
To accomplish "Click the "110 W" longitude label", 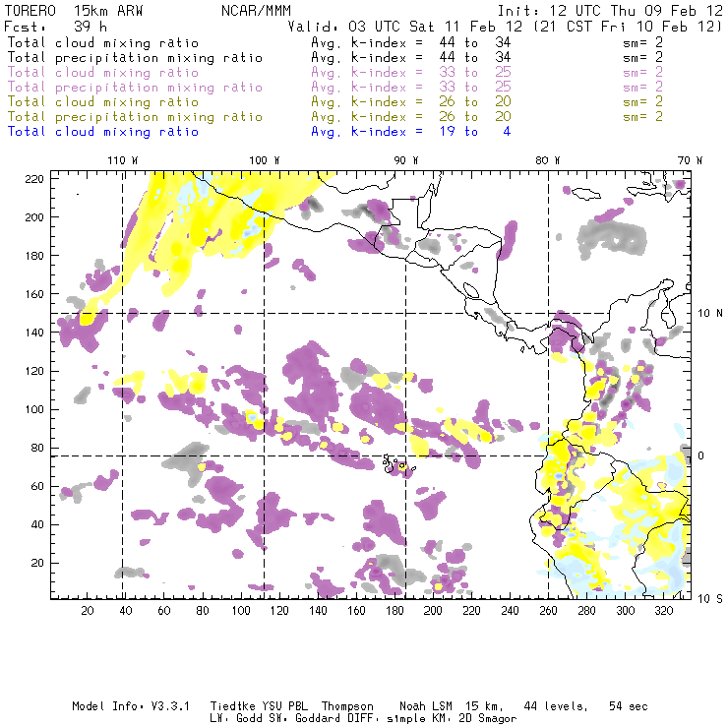I will (123, 160).
